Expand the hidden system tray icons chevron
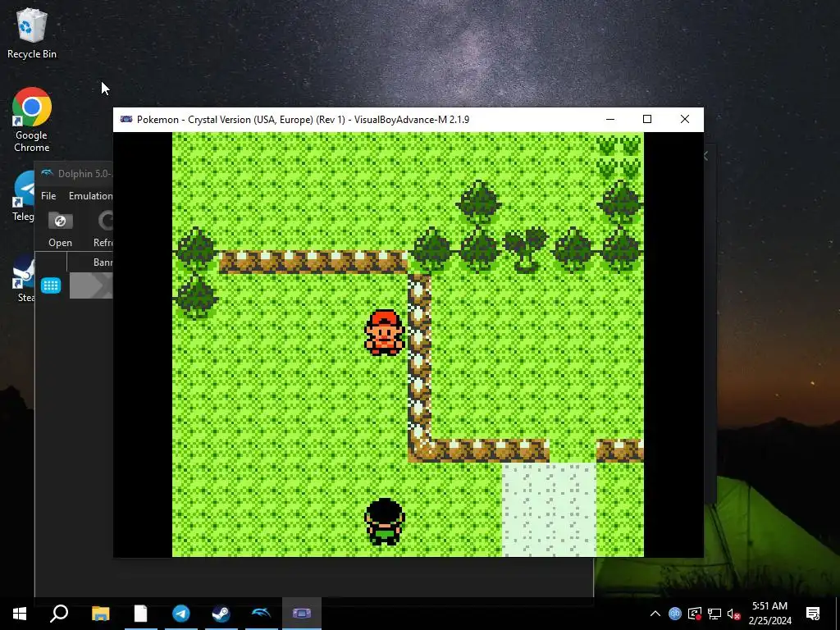840x630 pixels. click(x=655, y=614)
